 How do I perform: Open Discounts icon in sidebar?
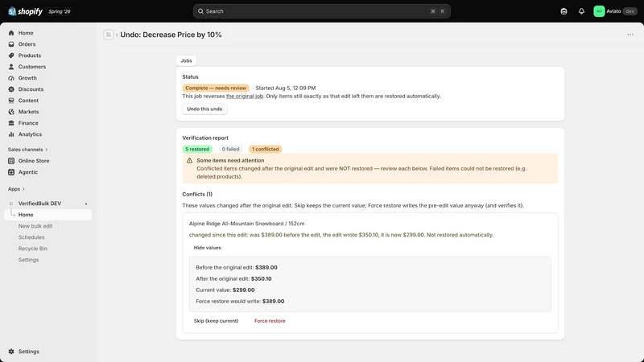[x=11, y=89]
